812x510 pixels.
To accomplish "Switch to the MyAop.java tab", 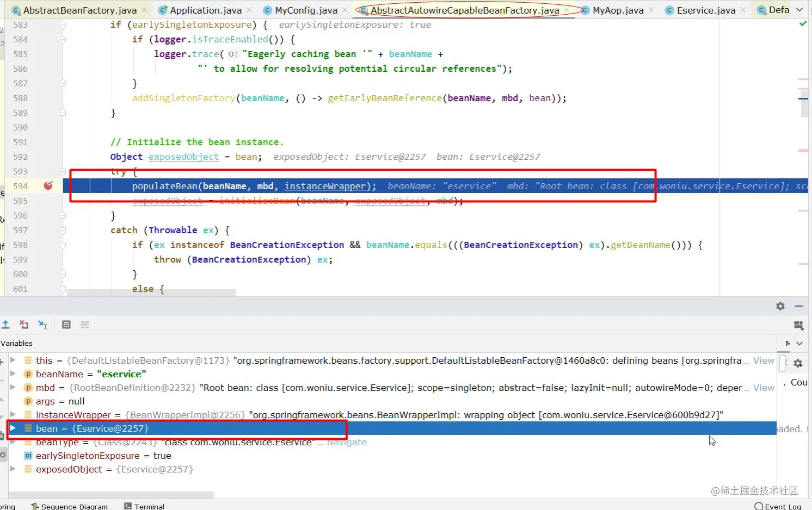I will pos(618,10).
